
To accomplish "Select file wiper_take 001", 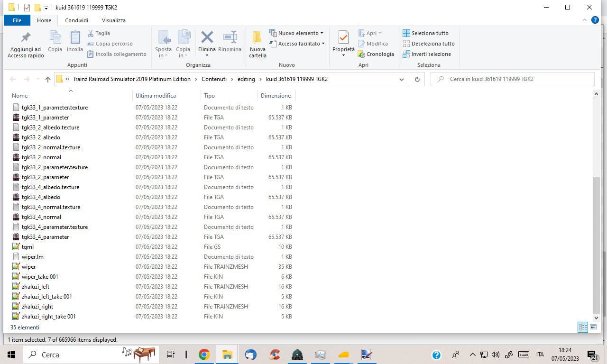I will click(x=40, y=277).
